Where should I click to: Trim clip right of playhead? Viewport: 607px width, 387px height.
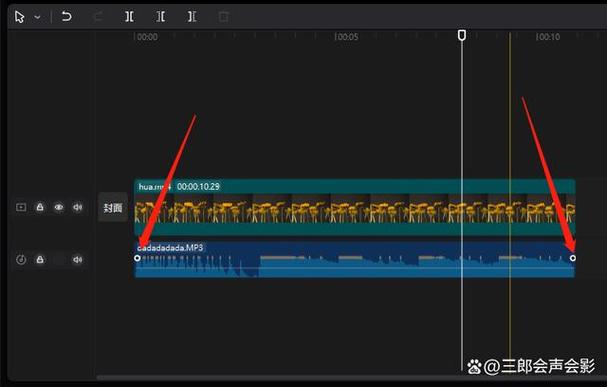(192, 17)
